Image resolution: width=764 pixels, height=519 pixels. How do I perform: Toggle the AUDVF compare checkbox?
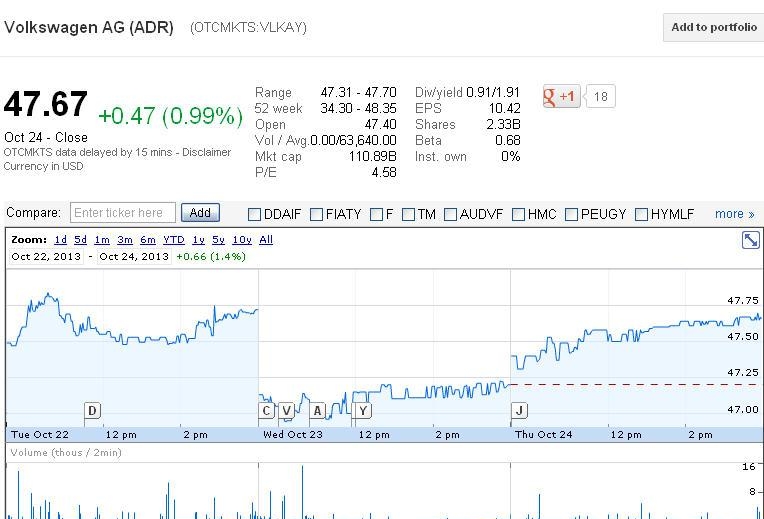[450, 214]
